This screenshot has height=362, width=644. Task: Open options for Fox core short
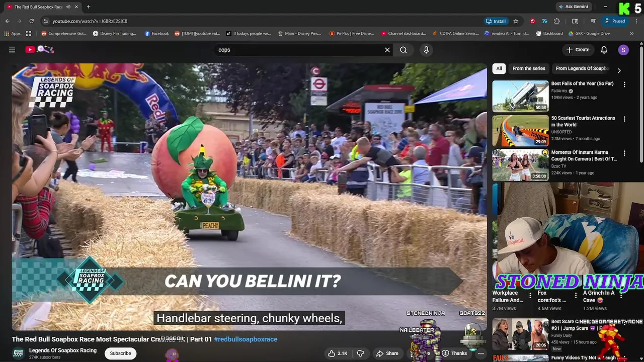tap(576, 296)
